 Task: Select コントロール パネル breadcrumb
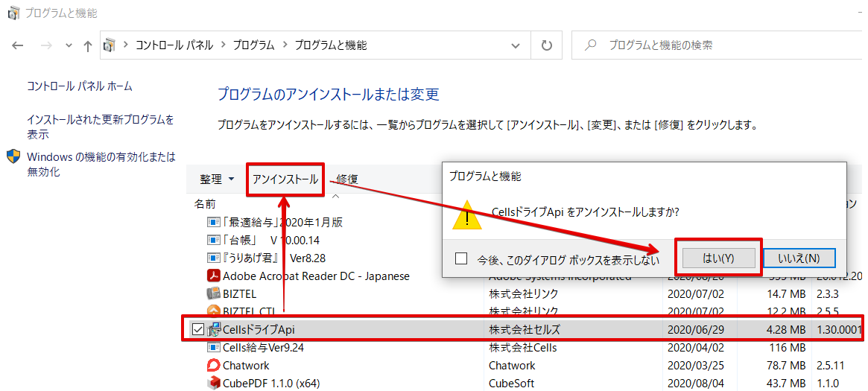[174, 45]
